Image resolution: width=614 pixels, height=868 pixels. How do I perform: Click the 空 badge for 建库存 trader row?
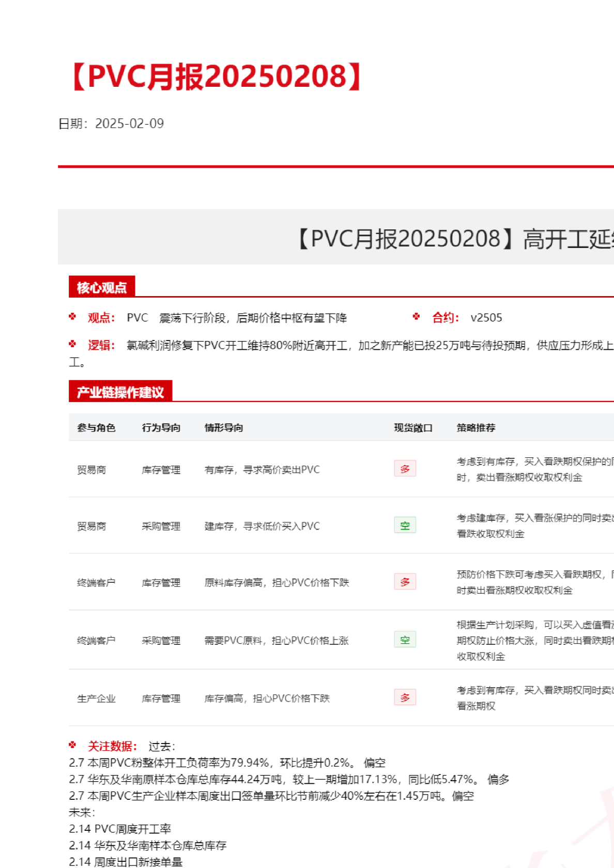click(405, 525)
